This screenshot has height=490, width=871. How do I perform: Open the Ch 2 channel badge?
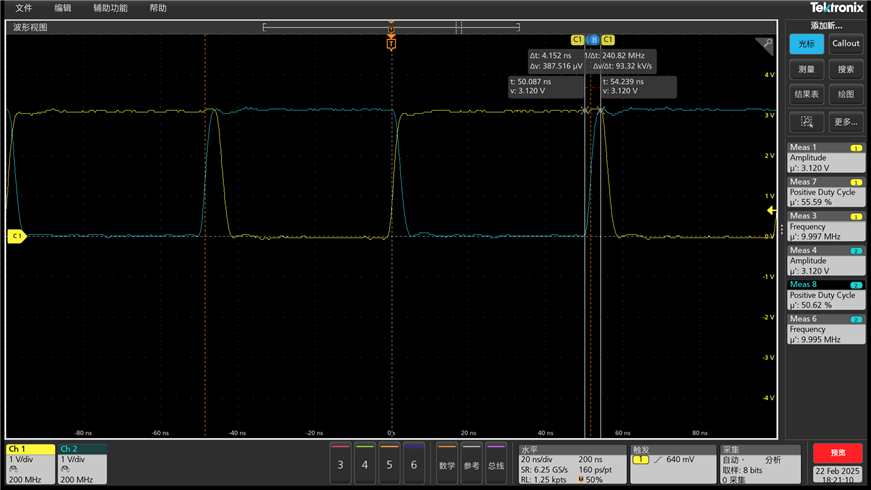pos(82,464)
